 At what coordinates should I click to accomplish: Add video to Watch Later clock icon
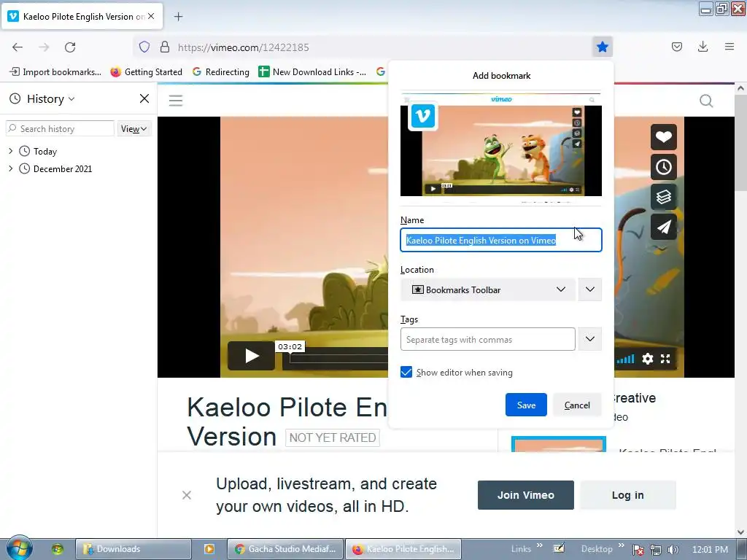pyautogui.click(x=664, y=167)
